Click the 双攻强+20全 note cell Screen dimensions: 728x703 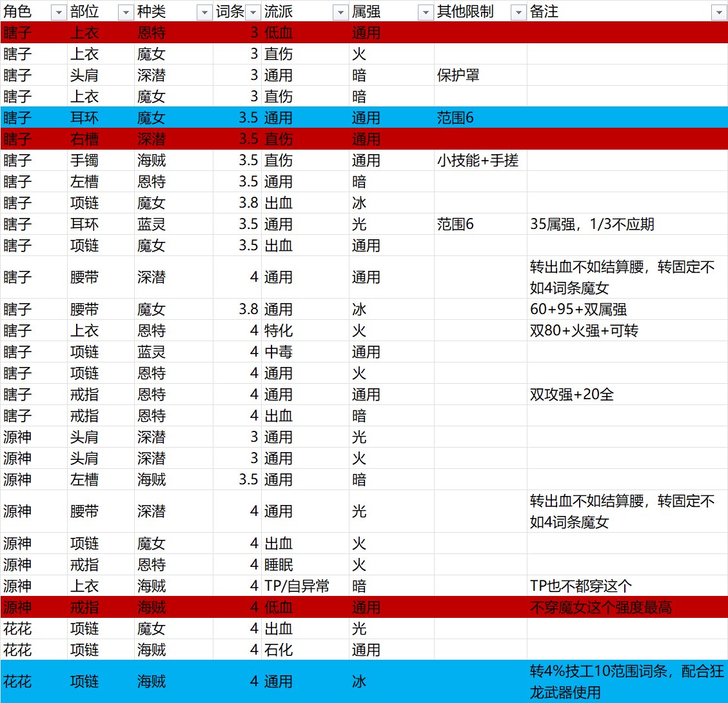coord(627,395)
